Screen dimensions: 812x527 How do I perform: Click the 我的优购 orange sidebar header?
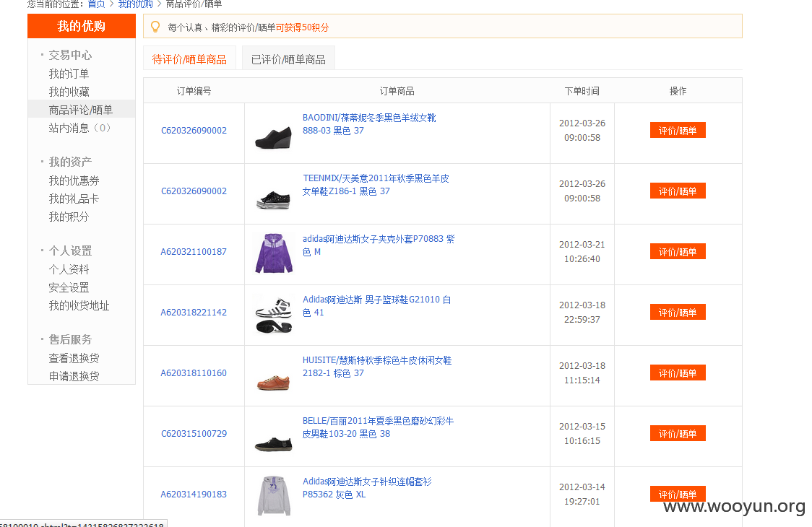pyautogui.click(x=82, y=26)
